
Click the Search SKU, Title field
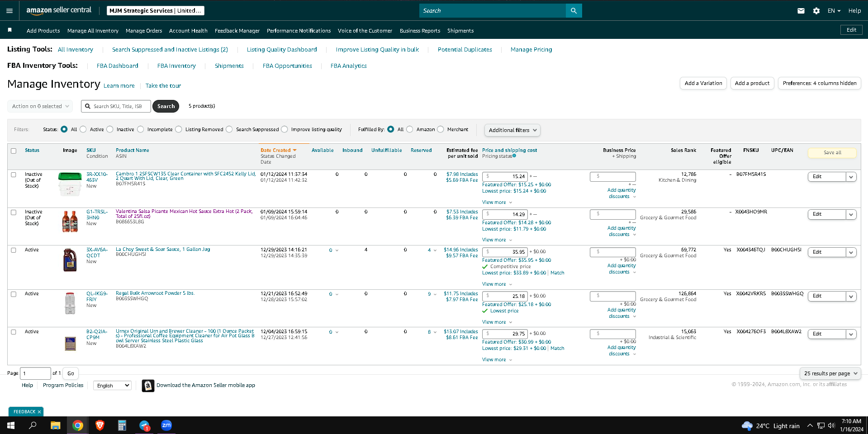coord(116,106)
